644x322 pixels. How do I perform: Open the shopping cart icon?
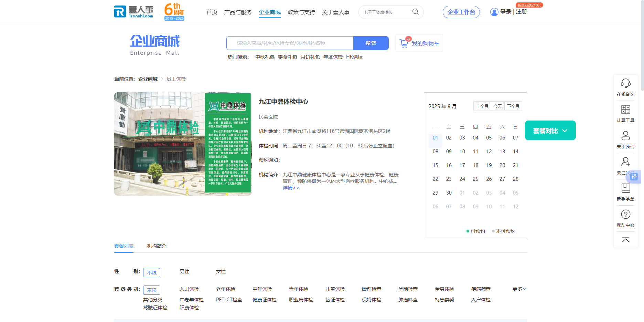(404, 43)
